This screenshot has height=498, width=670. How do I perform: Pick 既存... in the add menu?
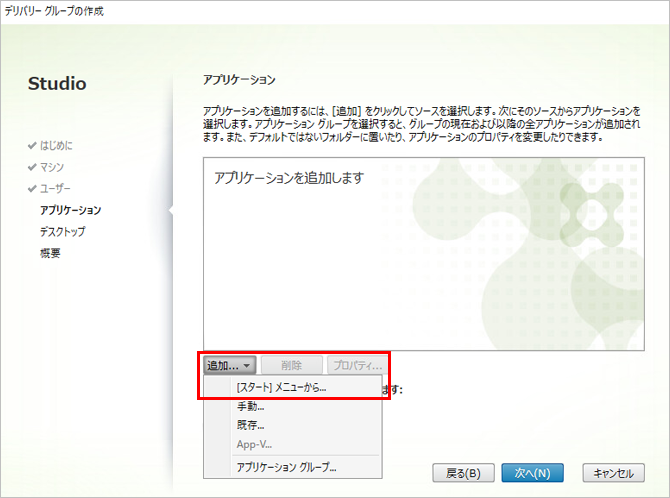tap(250, 425)
